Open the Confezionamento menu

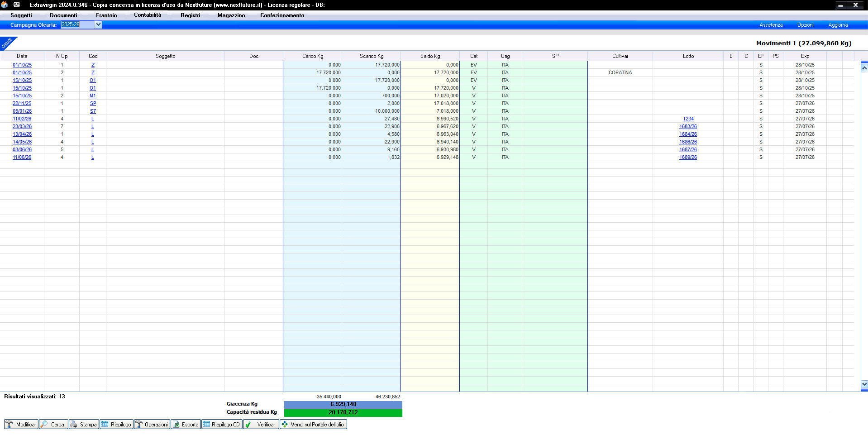pyautogui.click(x=282, y=15)
